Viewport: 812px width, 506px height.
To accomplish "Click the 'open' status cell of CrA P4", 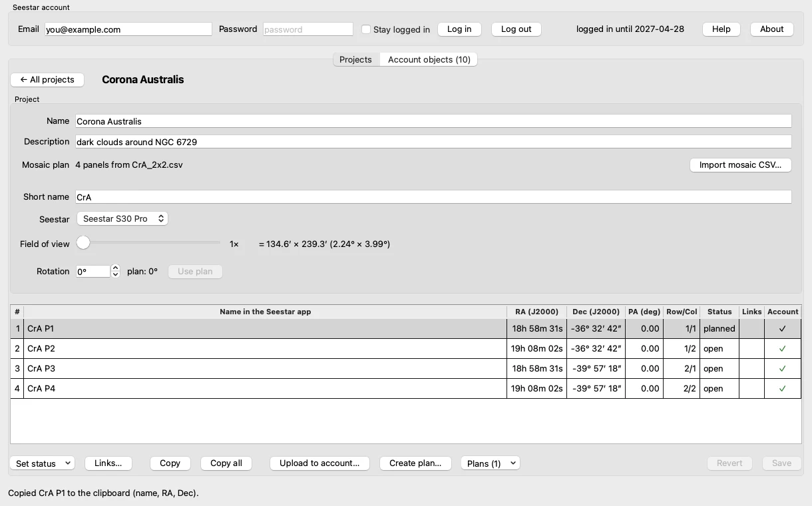I will pos(719,389).
